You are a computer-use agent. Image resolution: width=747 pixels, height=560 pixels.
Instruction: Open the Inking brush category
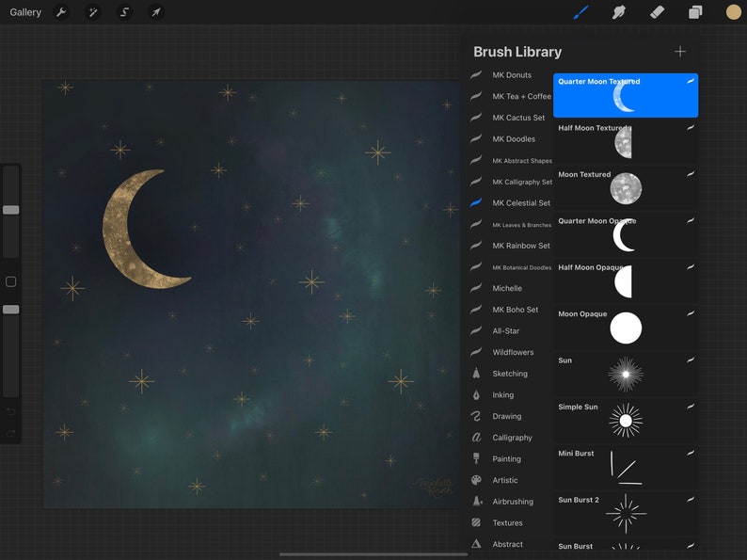tap(511, 395)
